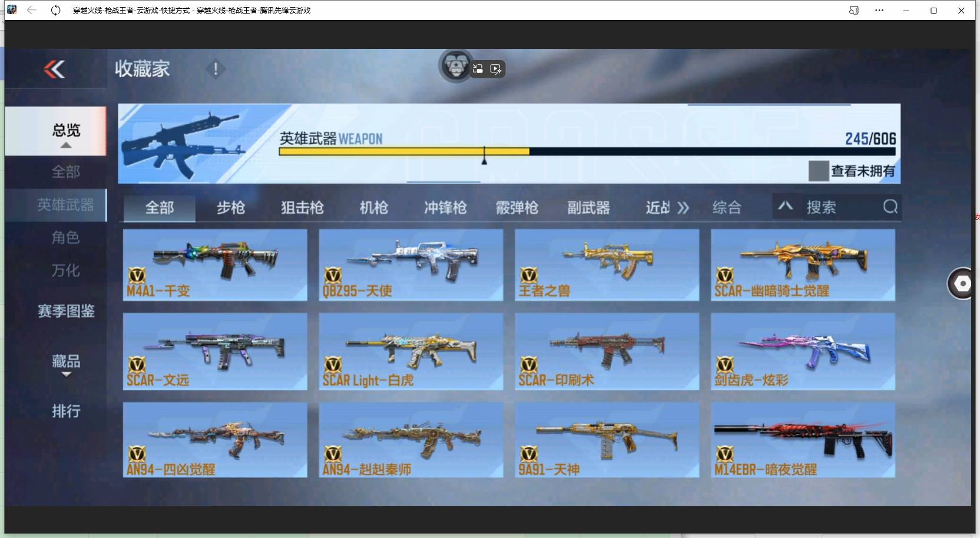Click the V badge on AN94-四凶觉醒 card
Screen dimensions: 980x538
point(137,454)
